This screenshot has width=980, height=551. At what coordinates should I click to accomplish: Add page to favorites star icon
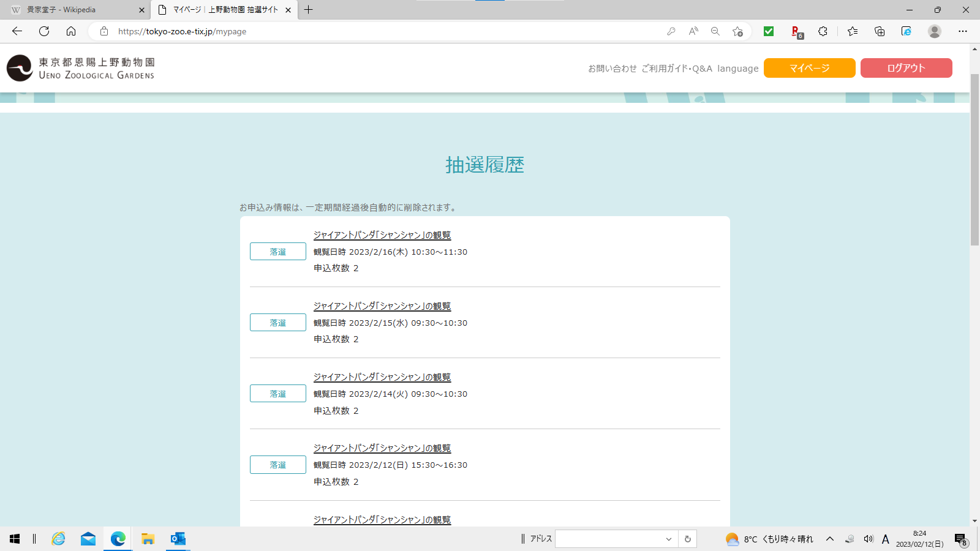click(737, 31)
